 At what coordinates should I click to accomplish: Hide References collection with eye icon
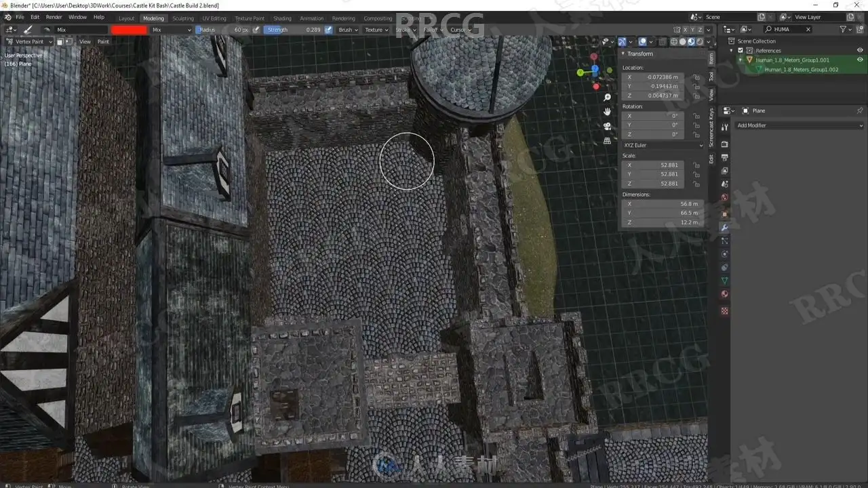point(860,51)
